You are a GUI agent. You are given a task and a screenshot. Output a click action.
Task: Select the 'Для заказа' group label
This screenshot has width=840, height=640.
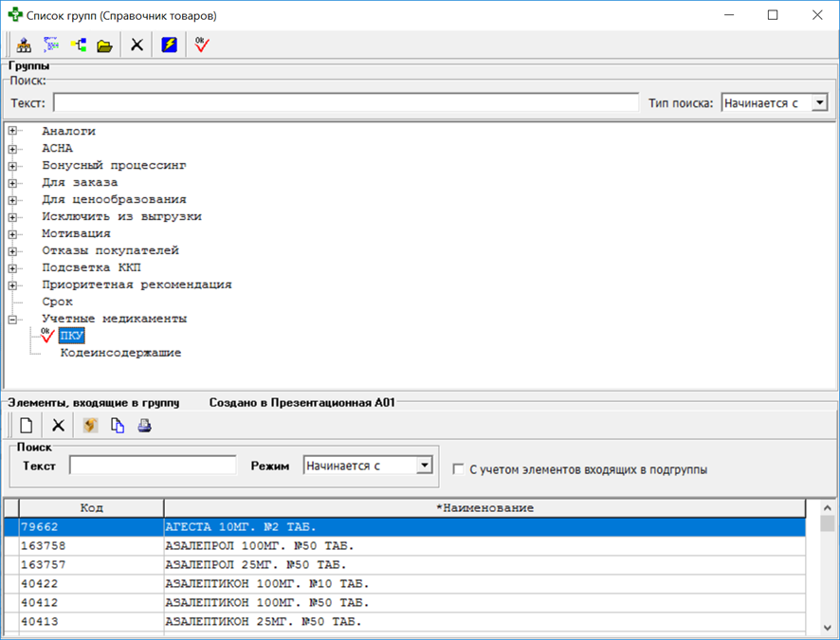pyautogui.click(x=80, y=182)
